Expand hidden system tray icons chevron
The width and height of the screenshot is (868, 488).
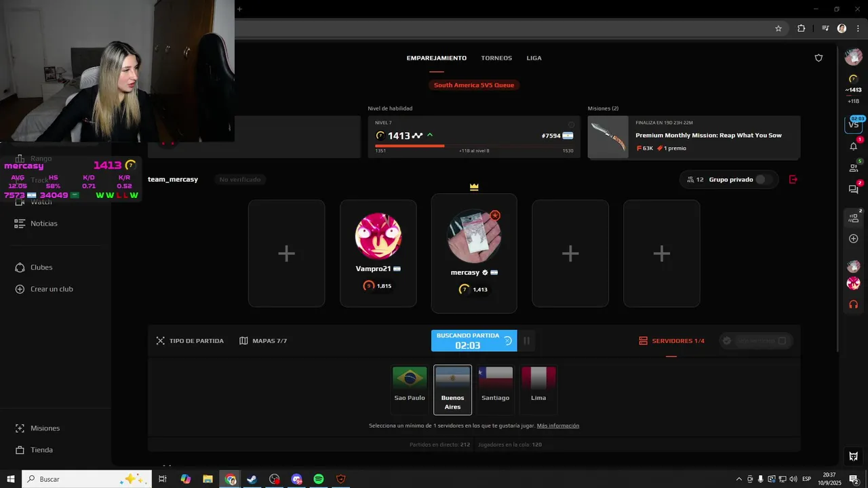click(x=739, y=479)
